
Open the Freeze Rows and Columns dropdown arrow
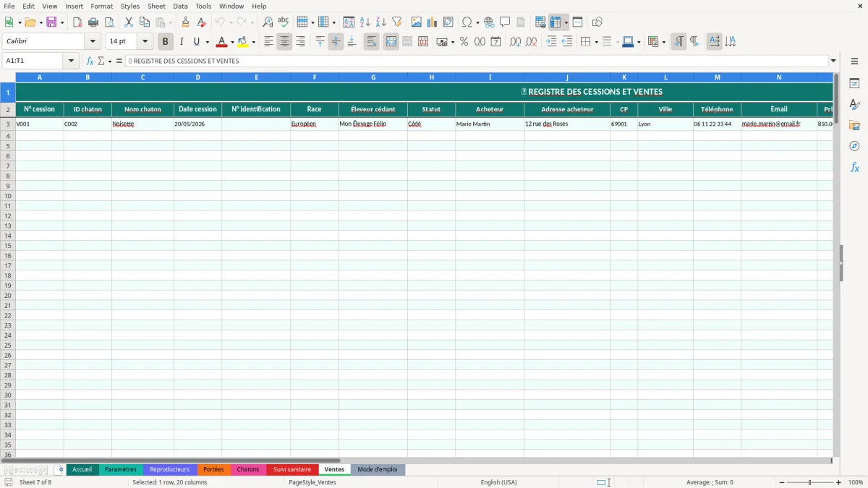click(x=566, y=22)
